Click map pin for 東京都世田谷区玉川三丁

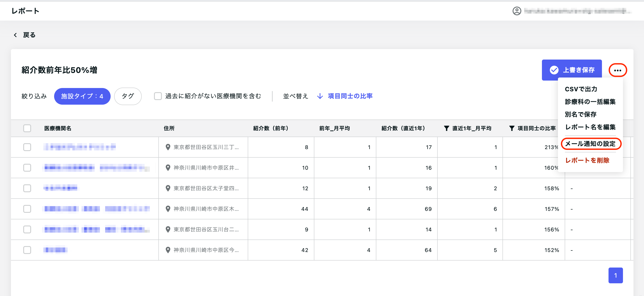168,147
